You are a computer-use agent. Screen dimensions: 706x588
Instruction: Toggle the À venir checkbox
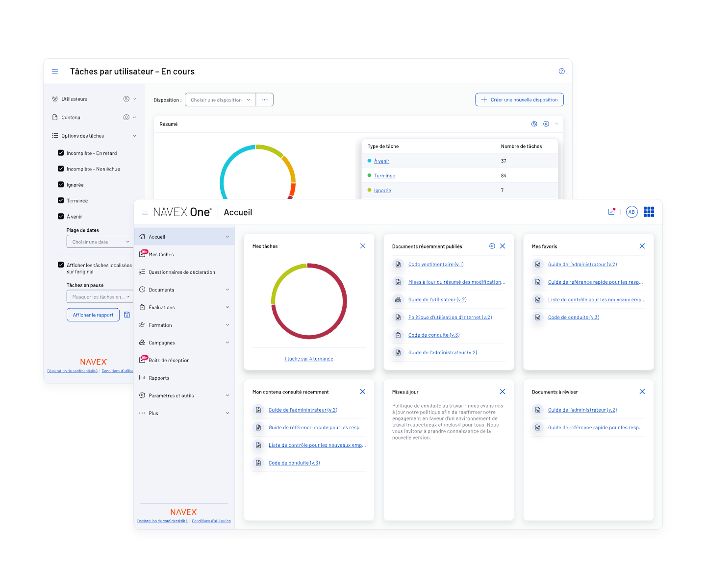(61, 216)
